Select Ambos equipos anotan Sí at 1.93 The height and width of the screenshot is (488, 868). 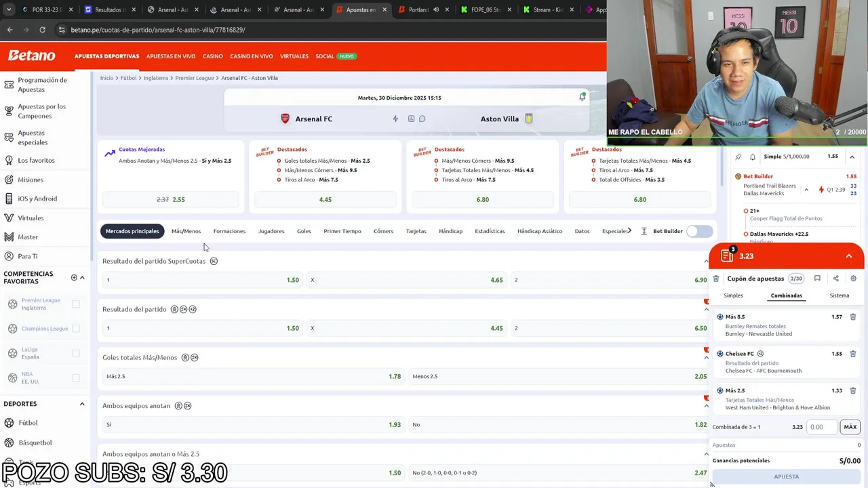[253, 424]
